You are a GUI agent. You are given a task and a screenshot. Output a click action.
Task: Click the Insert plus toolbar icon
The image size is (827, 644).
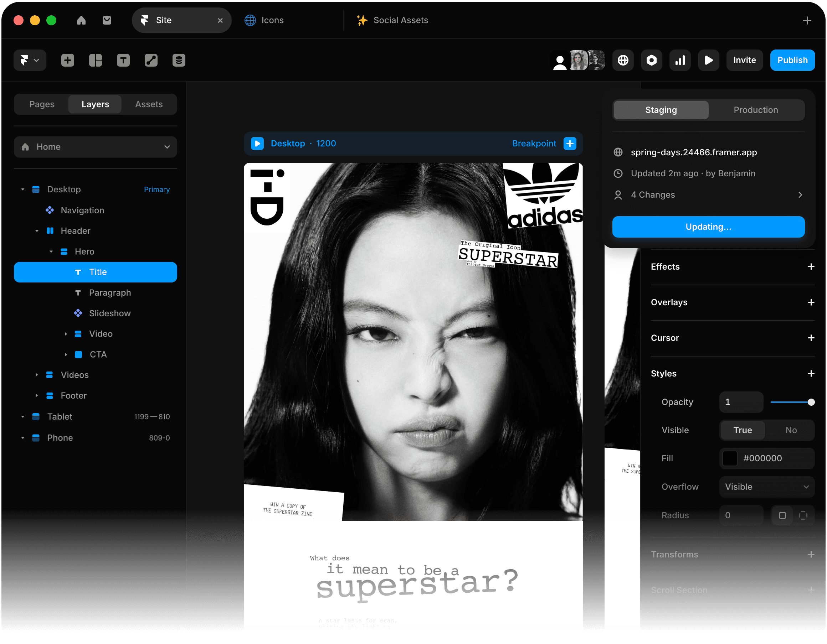pos(67,60)
